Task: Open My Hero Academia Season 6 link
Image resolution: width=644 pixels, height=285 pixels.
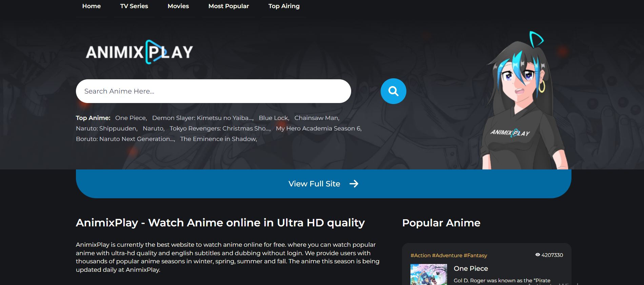Action: click(319, 128)
